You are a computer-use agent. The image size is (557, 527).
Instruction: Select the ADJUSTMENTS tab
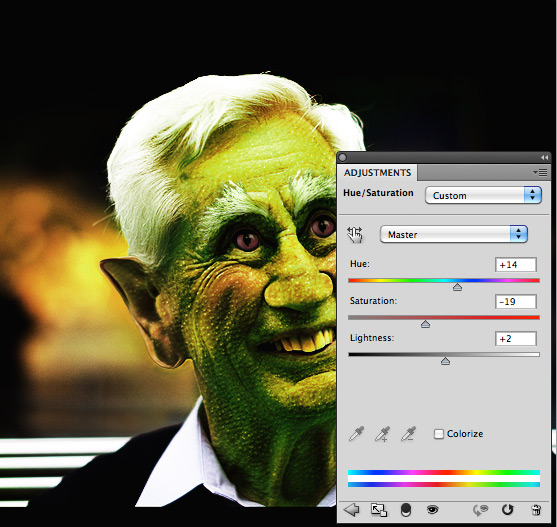(x=377, y=173)
